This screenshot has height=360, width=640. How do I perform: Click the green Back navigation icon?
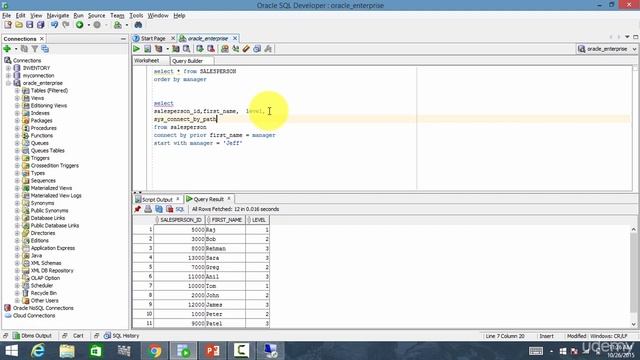(80, 25)
